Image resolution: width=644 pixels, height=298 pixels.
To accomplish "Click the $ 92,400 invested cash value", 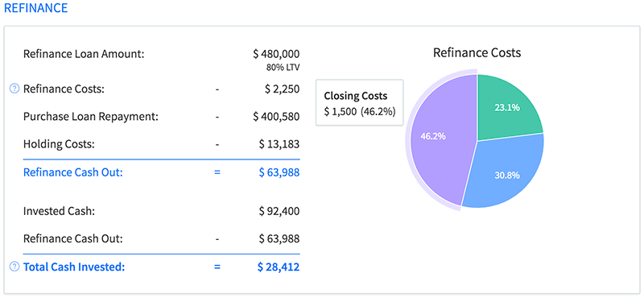I will pos(279,211).
